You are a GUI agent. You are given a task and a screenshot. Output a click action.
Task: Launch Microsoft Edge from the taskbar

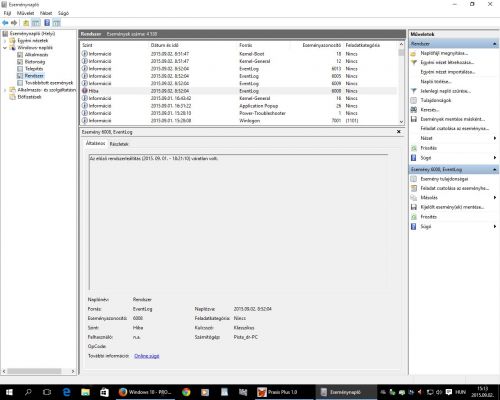66,392
